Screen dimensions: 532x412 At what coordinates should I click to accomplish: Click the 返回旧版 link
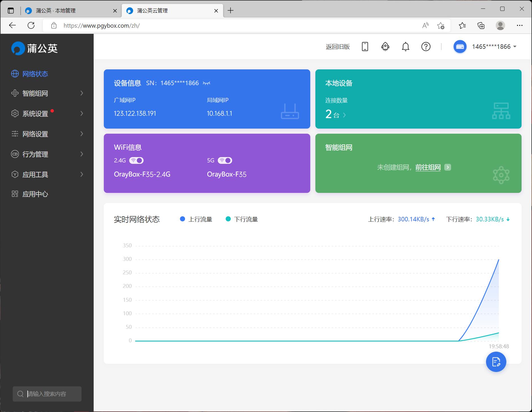[337, 47]
